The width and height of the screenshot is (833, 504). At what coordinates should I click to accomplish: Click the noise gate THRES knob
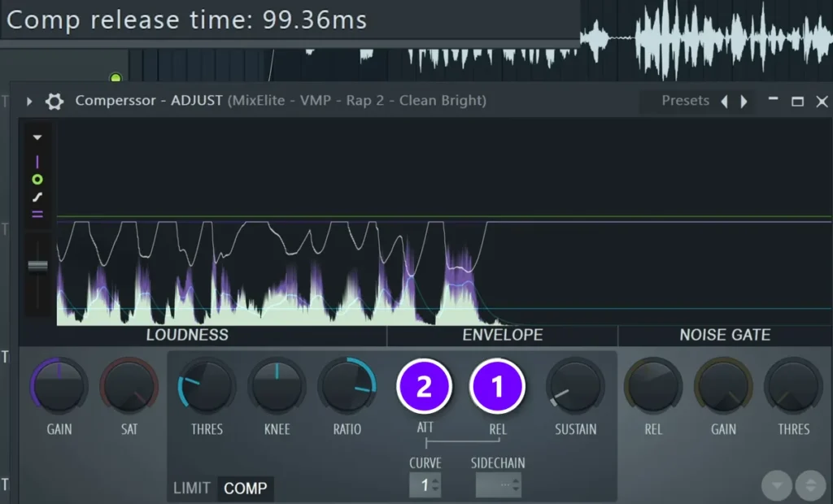coord(793,386)
